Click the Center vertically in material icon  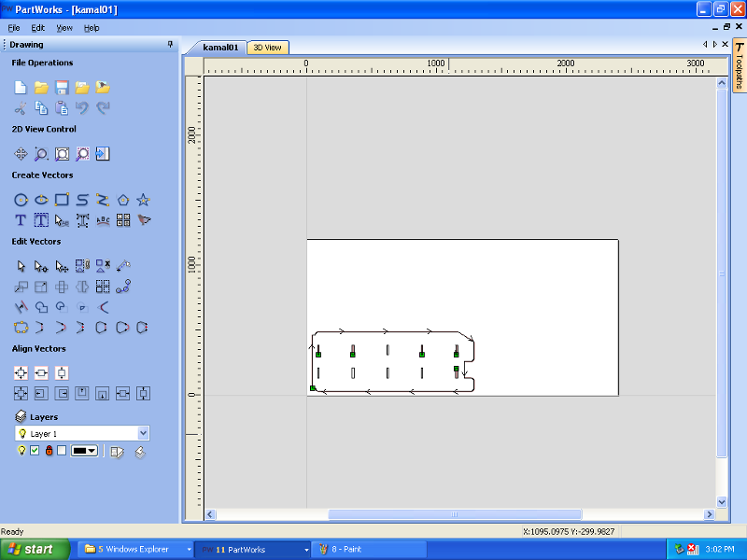[x=62, y=372]
